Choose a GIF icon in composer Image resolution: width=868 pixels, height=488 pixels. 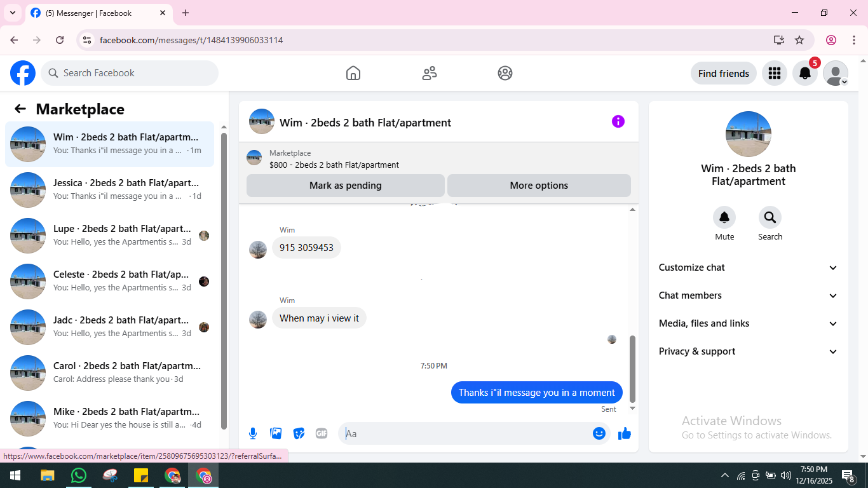[x=322, y=433]
